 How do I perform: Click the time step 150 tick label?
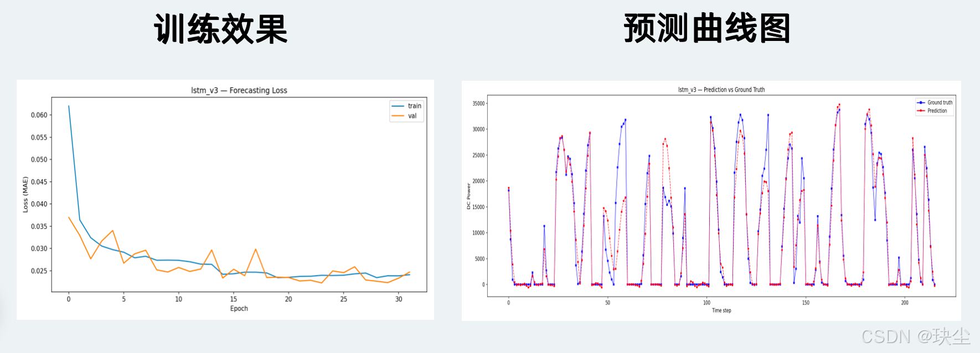[x=806, y=303]
